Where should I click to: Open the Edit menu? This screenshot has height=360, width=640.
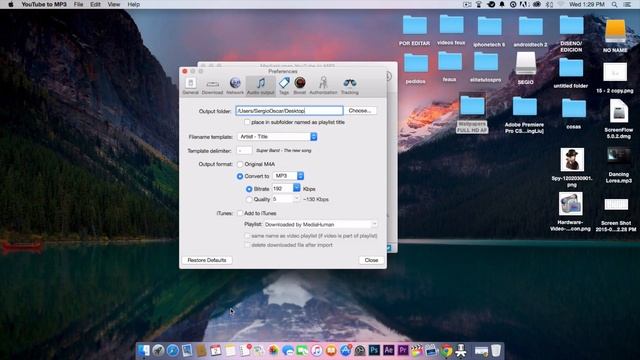pyautogui.click(x=96, y=4)
